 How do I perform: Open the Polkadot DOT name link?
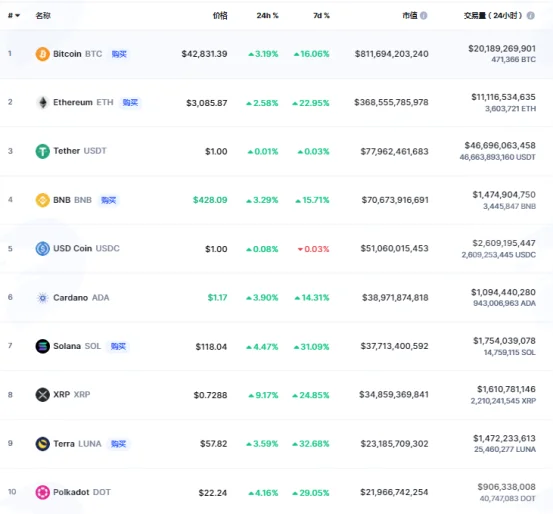coord(82,492)
